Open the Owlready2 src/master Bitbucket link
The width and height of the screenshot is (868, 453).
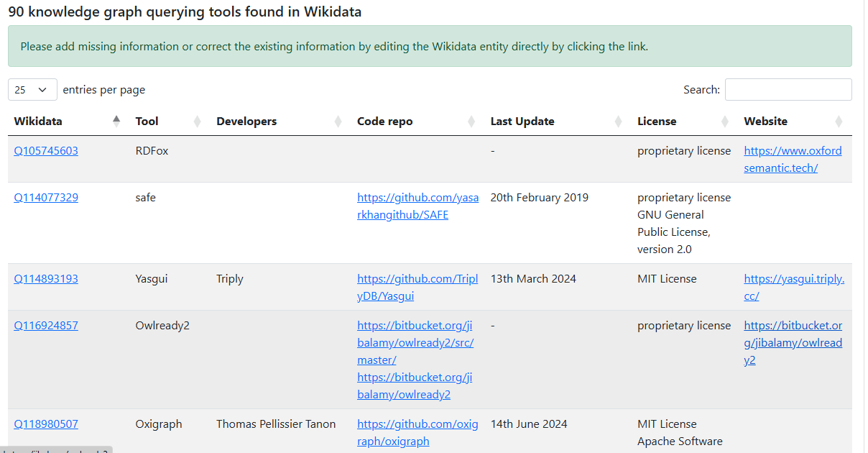415,343
